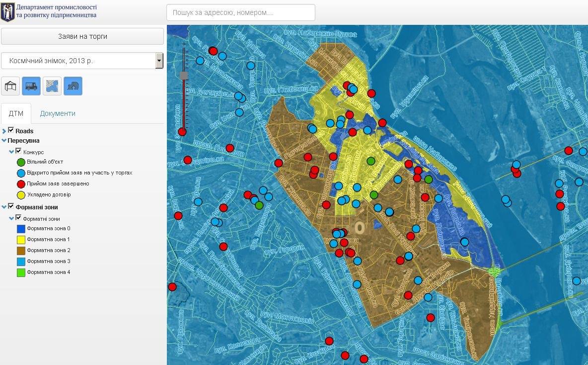Viewport: 588px width, 365px height.
Task: Switch to the Документи tab
Action: coord(58,113)
